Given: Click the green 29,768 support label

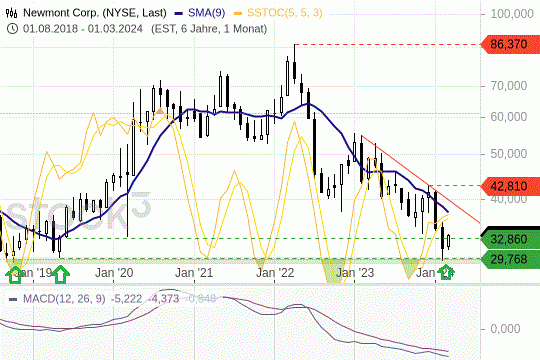Looking at the screenshot, I should pos(510,259).
